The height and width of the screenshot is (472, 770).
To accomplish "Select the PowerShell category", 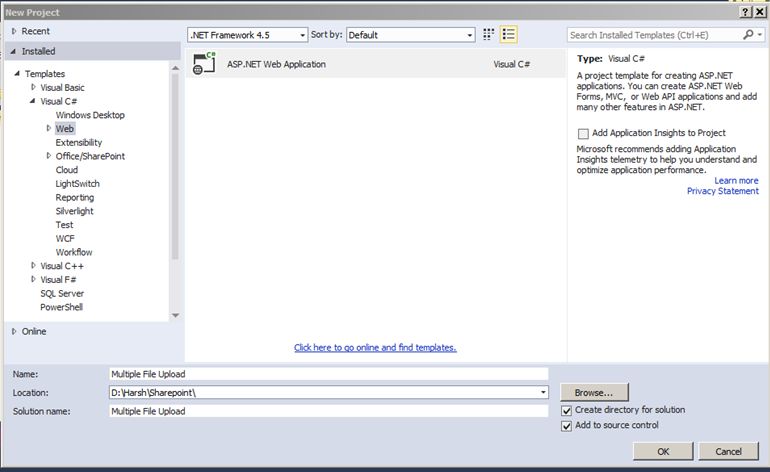I will pos(61,307).
